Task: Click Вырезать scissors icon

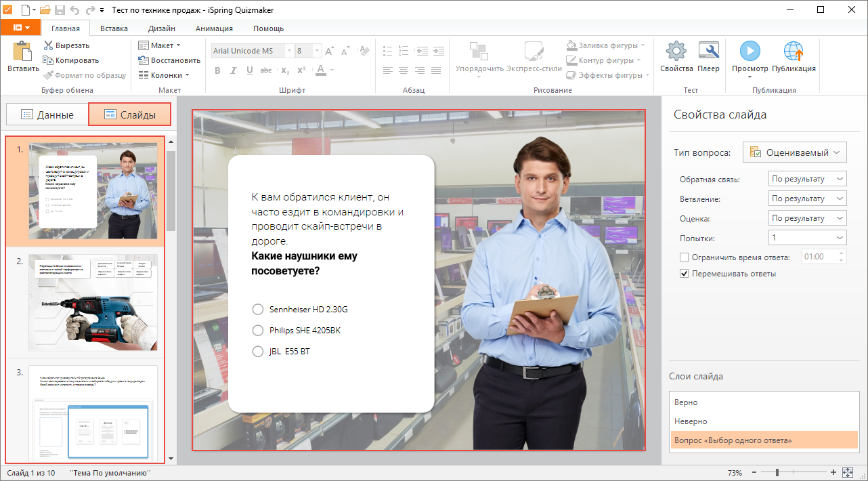Action: pyautogui.click(x=49, y=45)
